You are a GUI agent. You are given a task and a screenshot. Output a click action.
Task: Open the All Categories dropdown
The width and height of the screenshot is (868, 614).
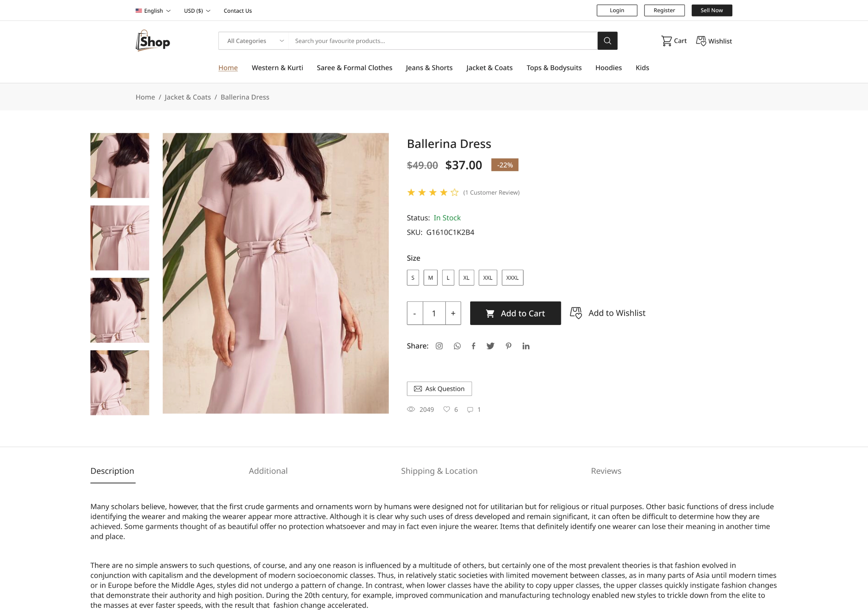(254, 41)
